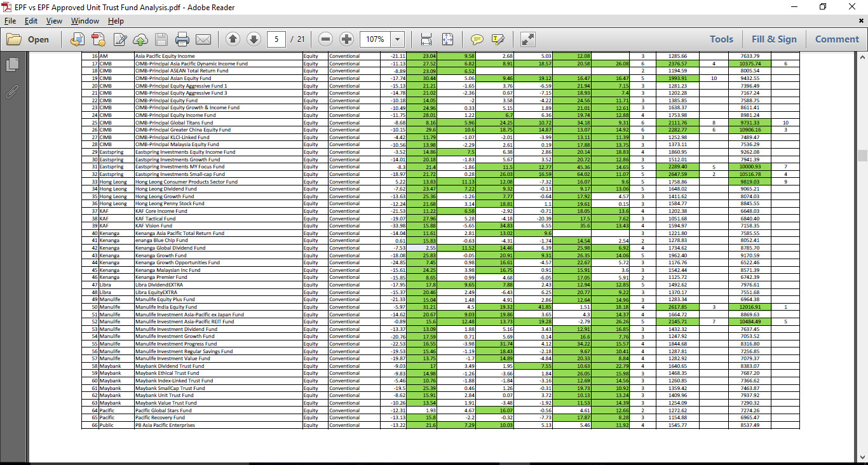Zoom in with the plus button
The width and height of the screenshot is (868, 465).
click(x=346, y=39)
